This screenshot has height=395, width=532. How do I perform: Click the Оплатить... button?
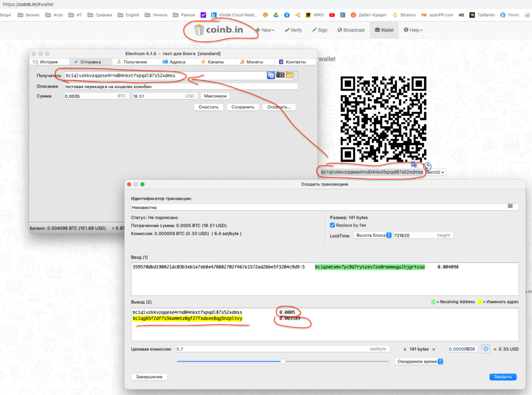click(279, 107)
